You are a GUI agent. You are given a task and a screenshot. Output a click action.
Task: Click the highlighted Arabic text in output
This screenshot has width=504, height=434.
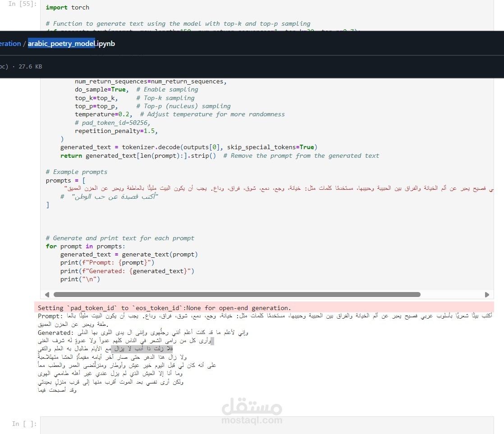point(142,348)
